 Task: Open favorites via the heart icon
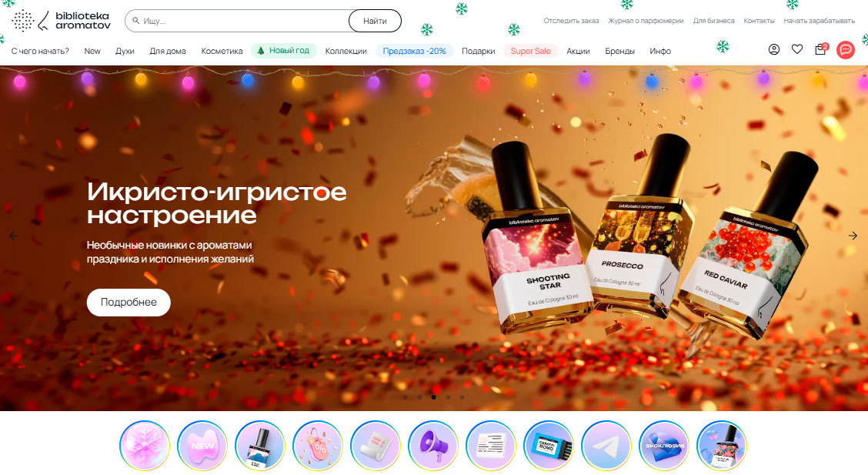tap(797, 49)
